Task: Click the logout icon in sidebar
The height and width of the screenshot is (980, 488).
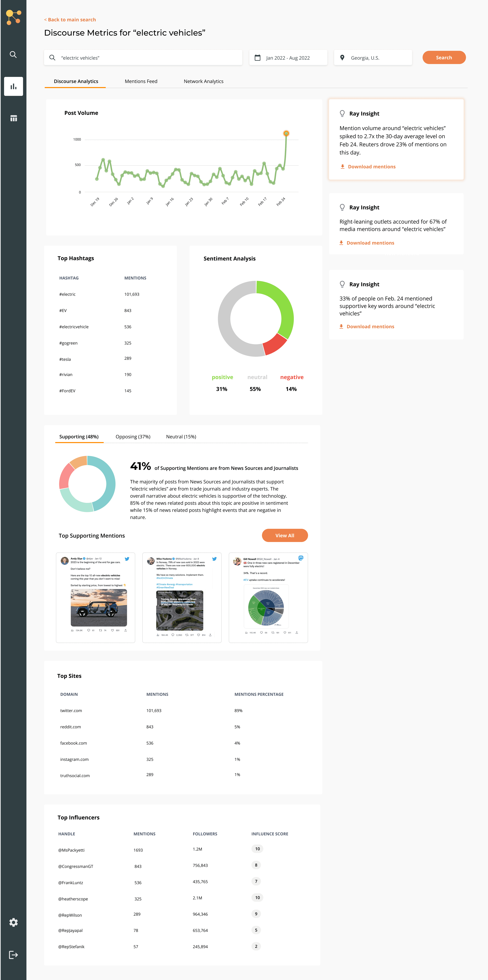Action: click(13, 955)
